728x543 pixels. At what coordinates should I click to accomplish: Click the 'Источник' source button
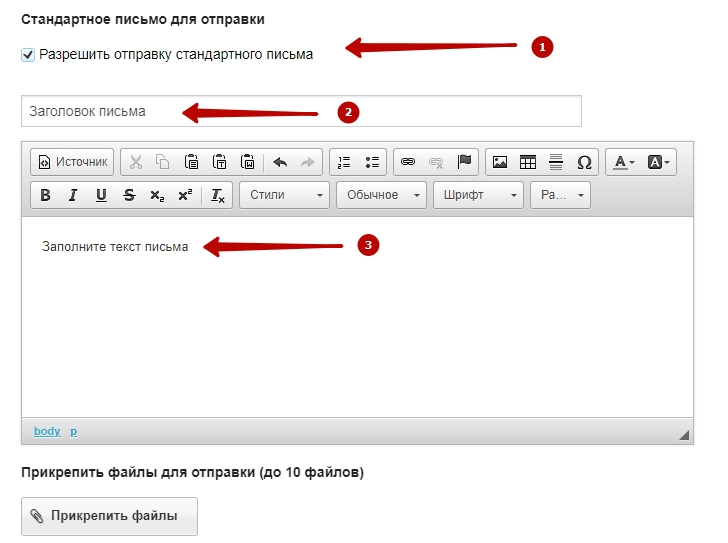[72, 162]
